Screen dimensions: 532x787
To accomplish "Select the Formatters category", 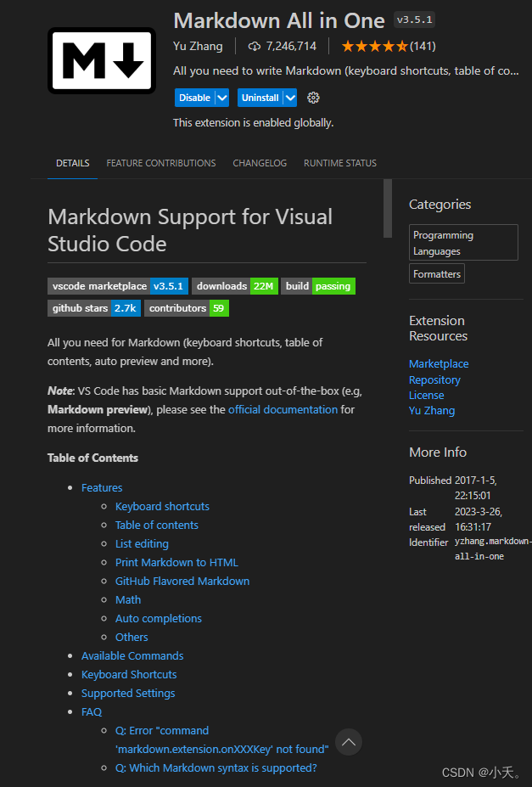I will coord(437,273).
